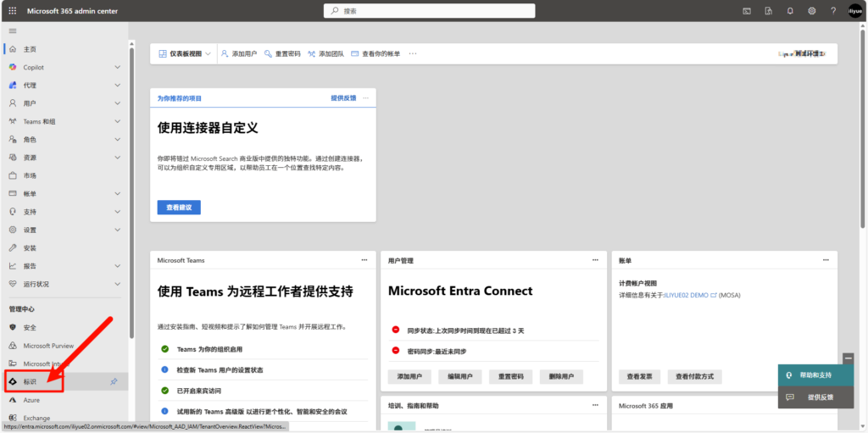Open the Microsoft Purview admin center

tap(48, 346)
